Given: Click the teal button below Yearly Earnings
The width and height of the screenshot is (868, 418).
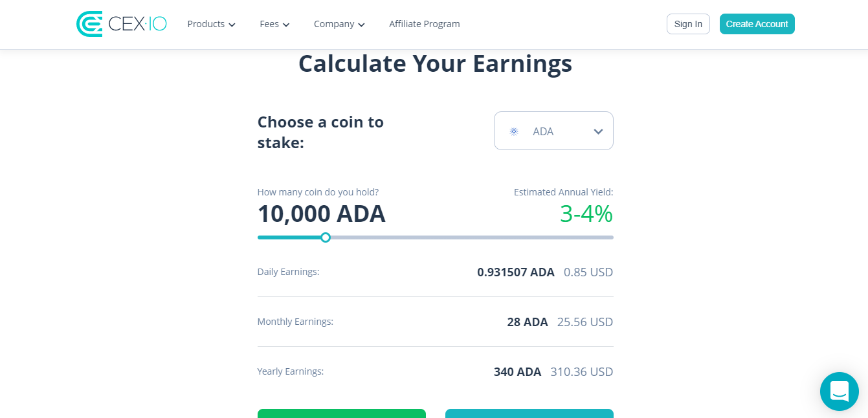Looking at the screenshot, I should point(529,413).
